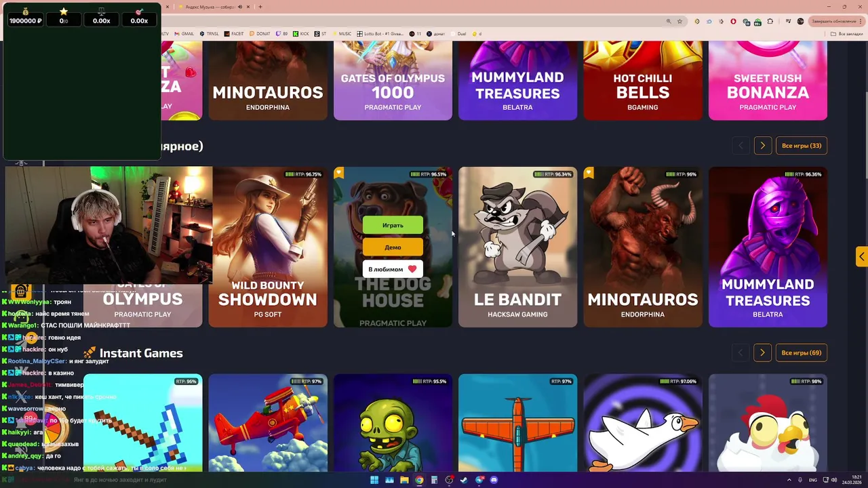Mute the Яндекс Музыка tab audio
The width and height of the screenshot is (868, 488).
[241, 7]
